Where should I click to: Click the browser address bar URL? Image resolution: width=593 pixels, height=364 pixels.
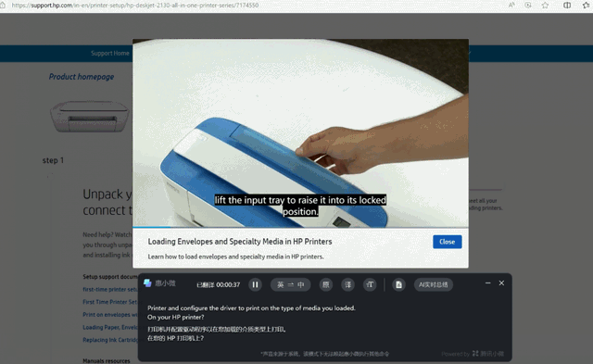click(x=135, y=6)
